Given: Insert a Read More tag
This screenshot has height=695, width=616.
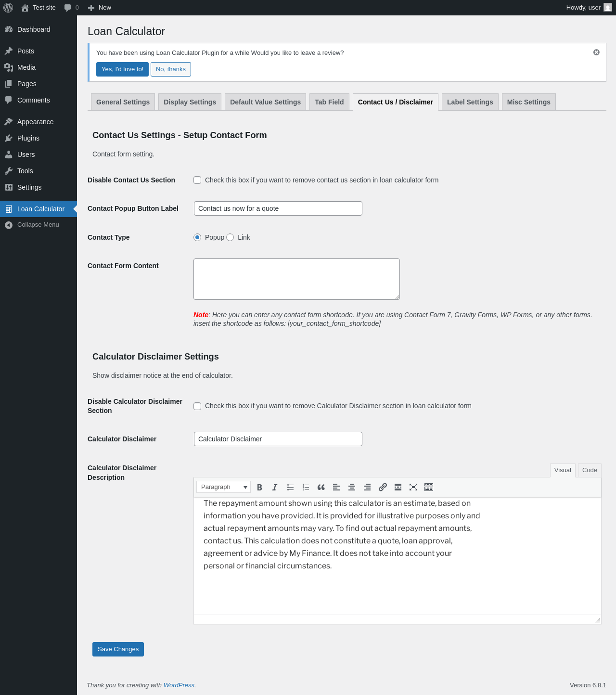Looking at the screenshot, I should pyautogui.click(x=398, y=487).
